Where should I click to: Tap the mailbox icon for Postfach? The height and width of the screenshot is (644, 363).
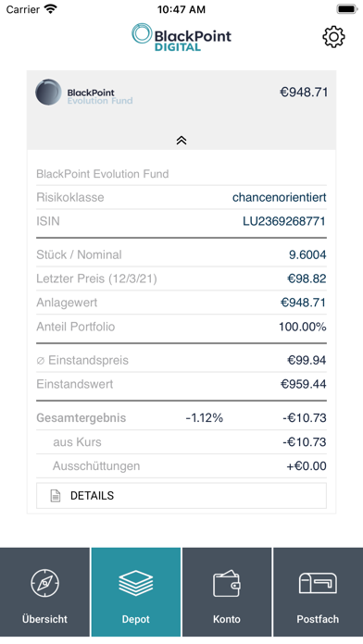(318, 583)
